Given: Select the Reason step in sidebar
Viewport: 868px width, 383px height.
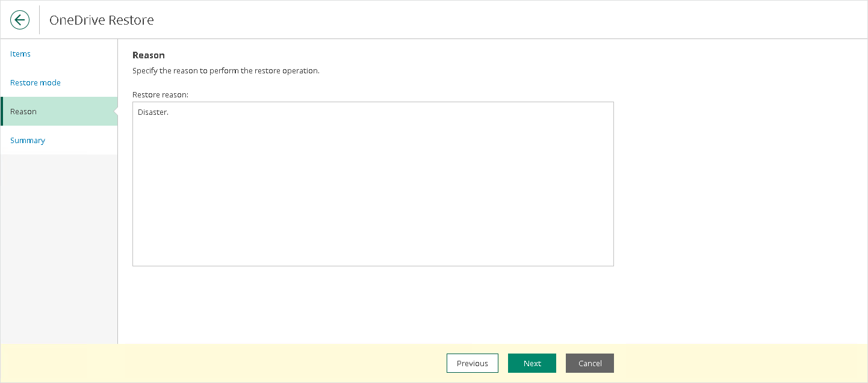Looking at the screenshot, I should pos(59,111).
